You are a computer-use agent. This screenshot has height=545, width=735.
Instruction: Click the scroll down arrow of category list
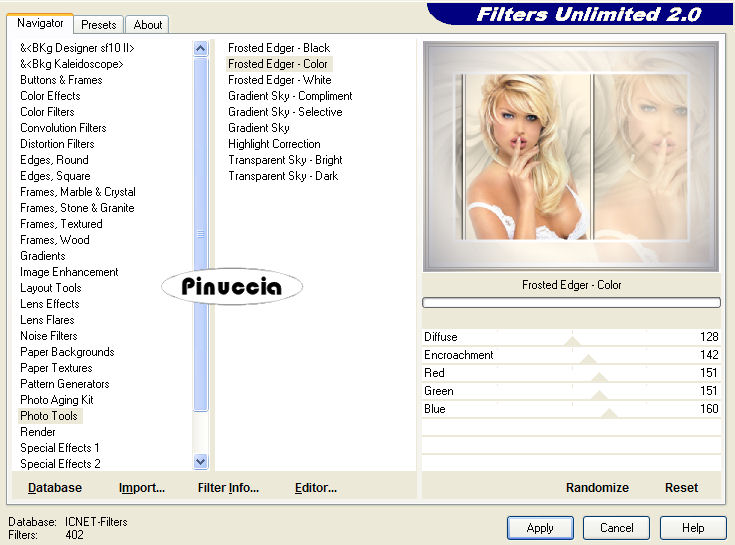pos(201,462)
